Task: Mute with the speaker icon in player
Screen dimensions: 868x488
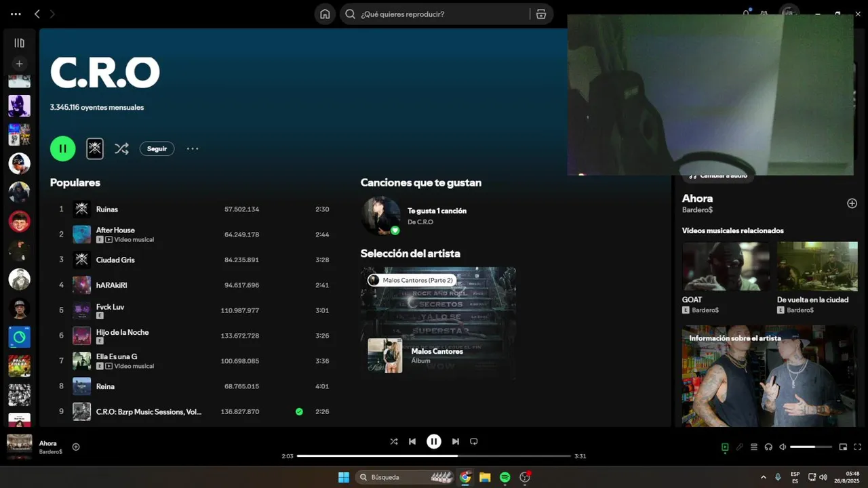Action: (x=783, y=447)
